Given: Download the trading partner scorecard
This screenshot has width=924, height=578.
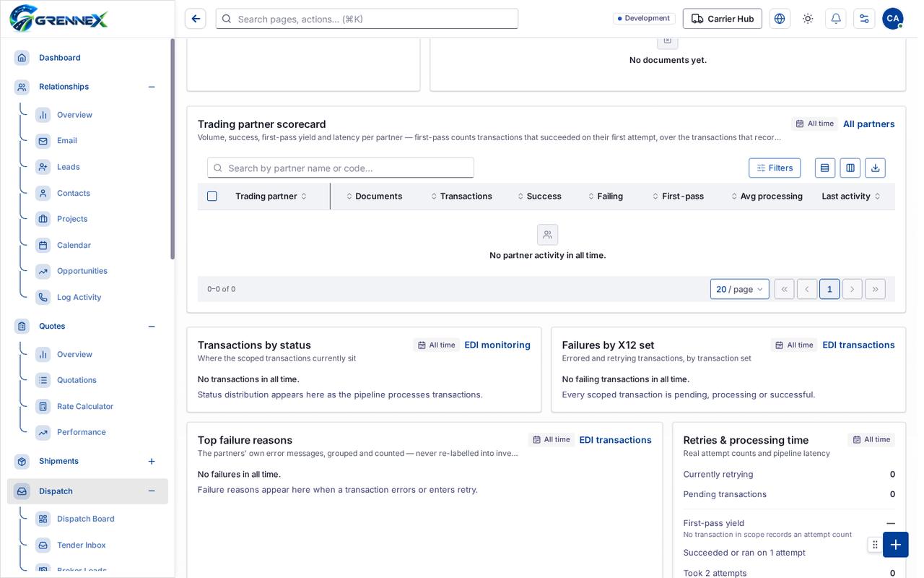Looking at the screenshot, I should tap(876, 168).
